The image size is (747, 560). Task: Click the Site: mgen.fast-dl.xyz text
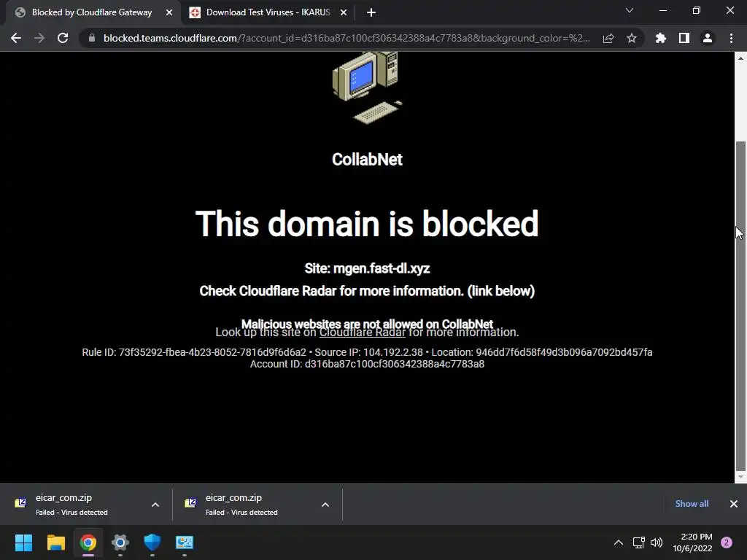pos(368,268)
